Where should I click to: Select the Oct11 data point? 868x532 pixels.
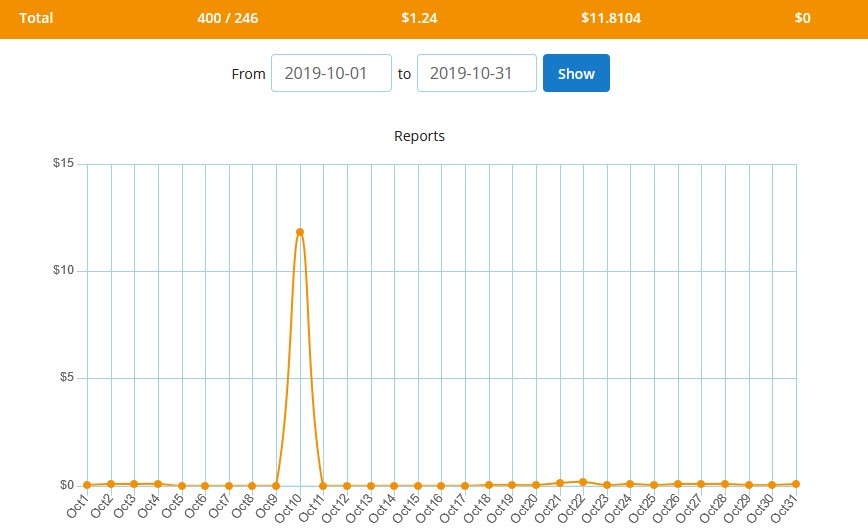pos(323,486)
